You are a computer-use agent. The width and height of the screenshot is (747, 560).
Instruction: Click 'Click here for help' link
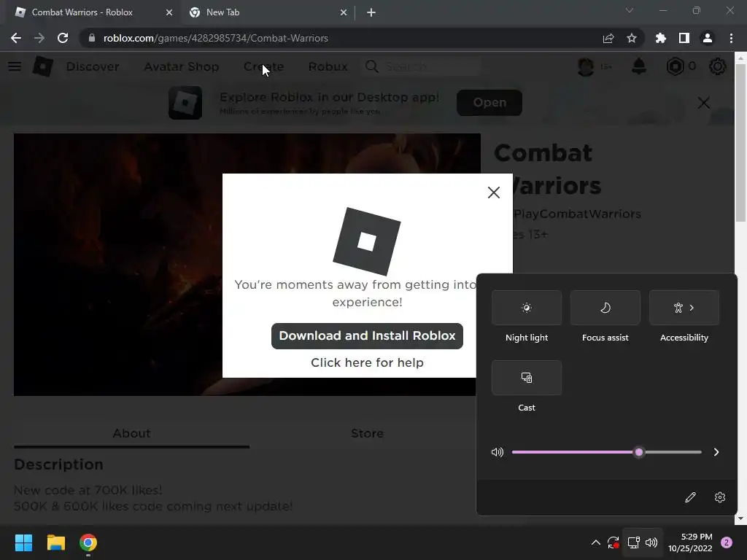pyautogui.click(x=367, y=362)
